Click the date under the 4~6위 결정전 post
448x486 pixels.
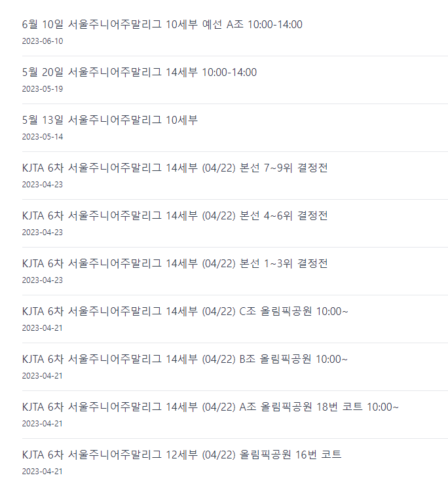(43, 232)
